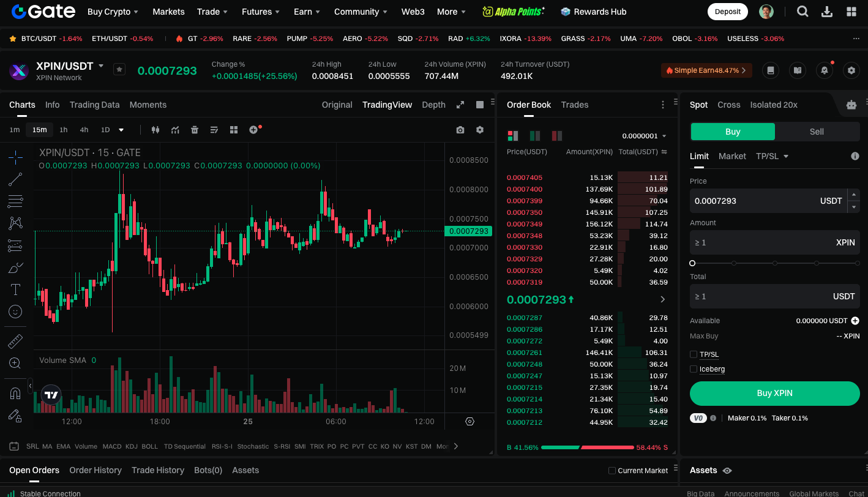This screenshot has width=868, height=497.
Task: Activate the chart zoom-in tool
Action: (x=15, y=363)
